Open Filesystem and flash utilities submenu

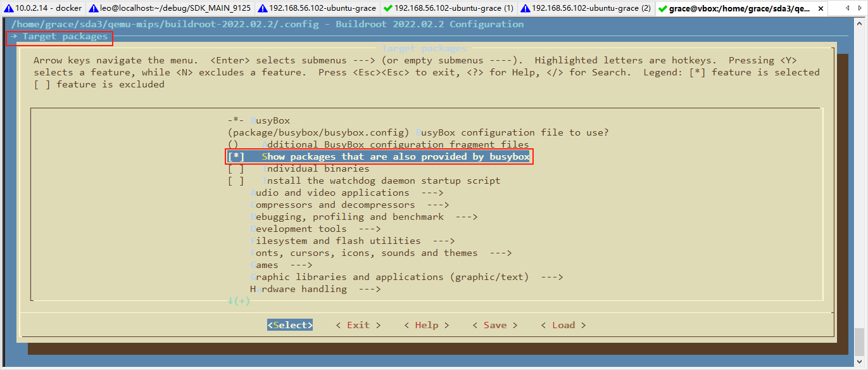[x=353, y=241]
